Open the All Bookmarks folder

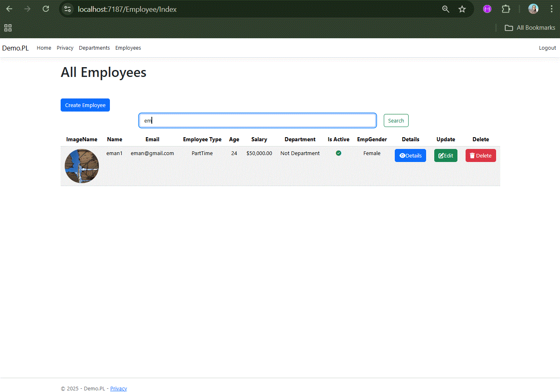click(530, 28)
